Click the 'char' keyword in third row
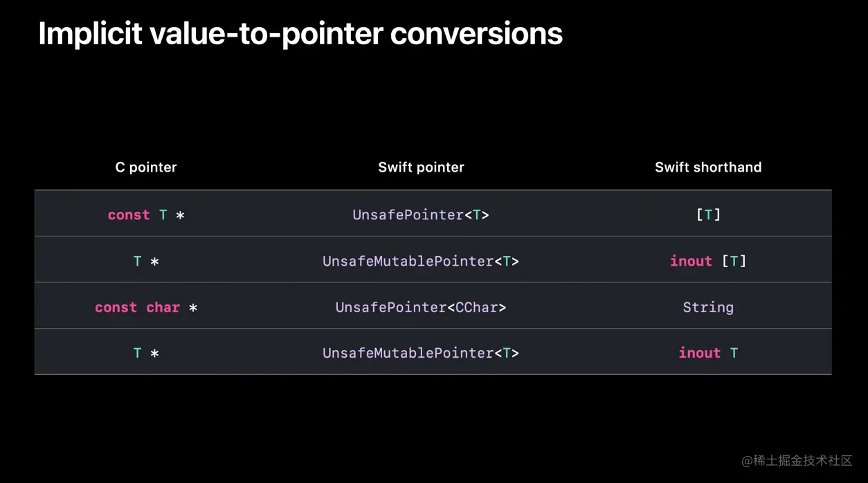Screen dimensions: 868x483 coord(163,307)
